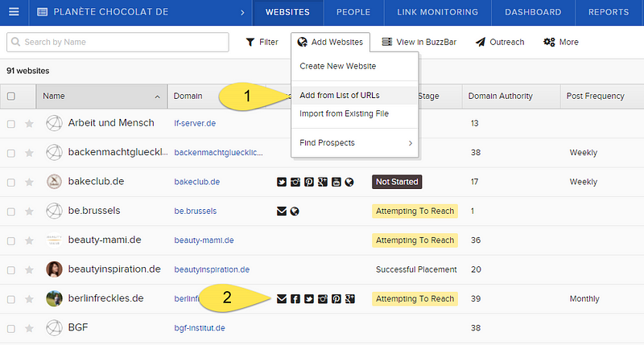Open the More options dropdown
This screenshot has width=644, height=345.
tap(561, 42)
